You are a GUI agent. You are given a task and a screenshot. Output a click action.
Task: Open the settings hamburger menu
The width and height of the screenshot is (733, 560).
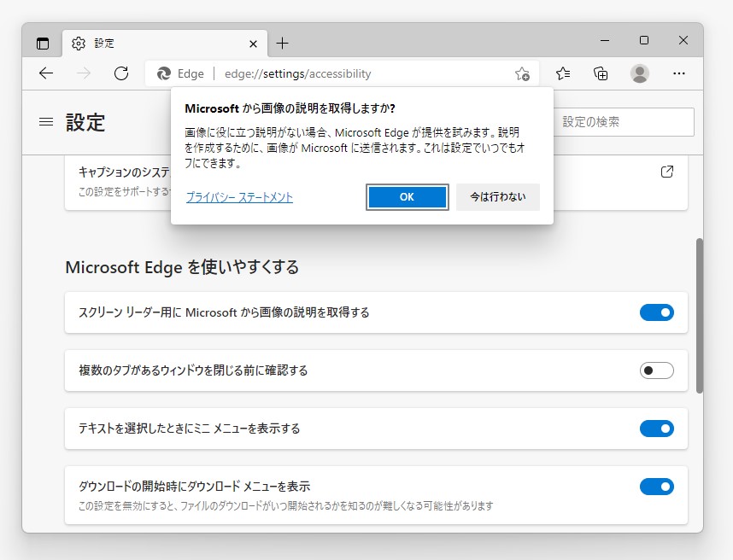point(46,122)
